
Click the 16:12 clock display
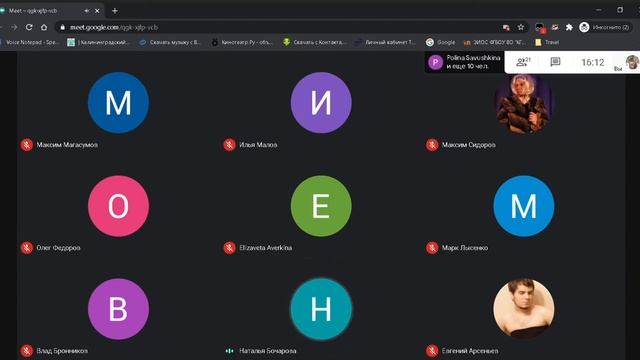(593, 62)
